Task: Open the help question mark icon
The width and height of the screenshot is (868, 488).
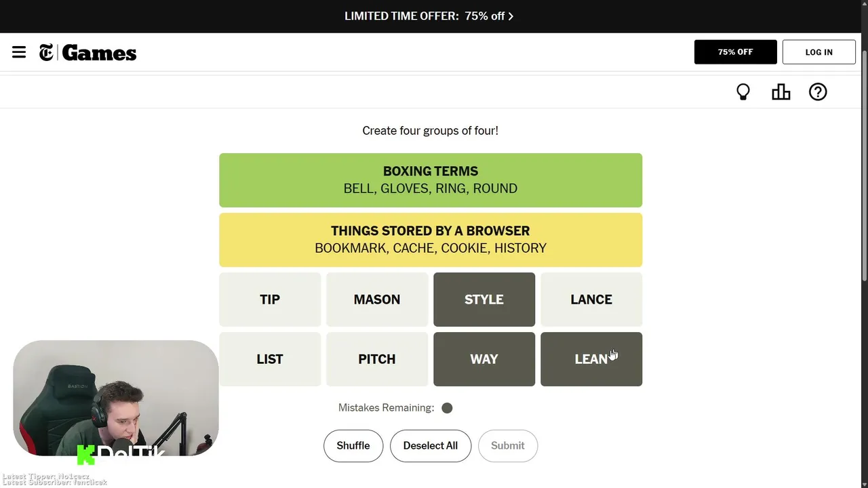Action: (x=818, y=92)
